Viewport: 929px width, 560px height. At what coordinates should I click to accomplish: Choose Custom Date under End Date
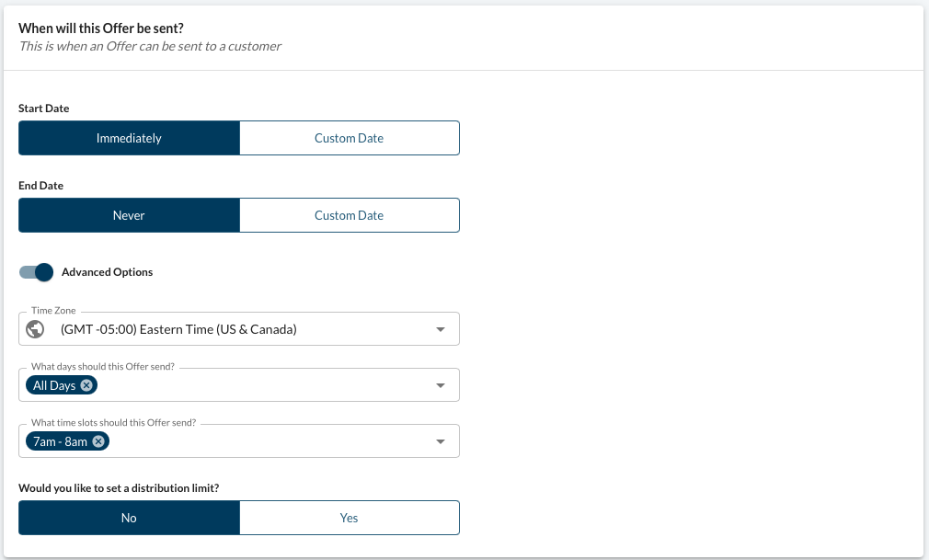(x=349, y=215)
